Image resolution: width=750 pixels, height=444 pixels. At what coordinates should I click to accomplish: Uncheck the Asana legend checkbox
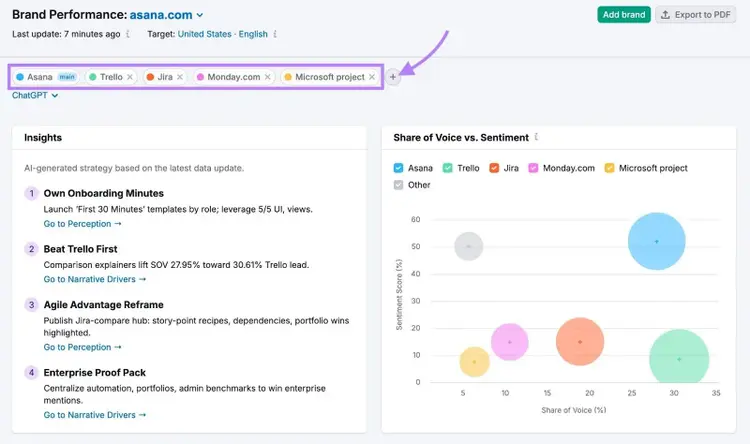398,168
